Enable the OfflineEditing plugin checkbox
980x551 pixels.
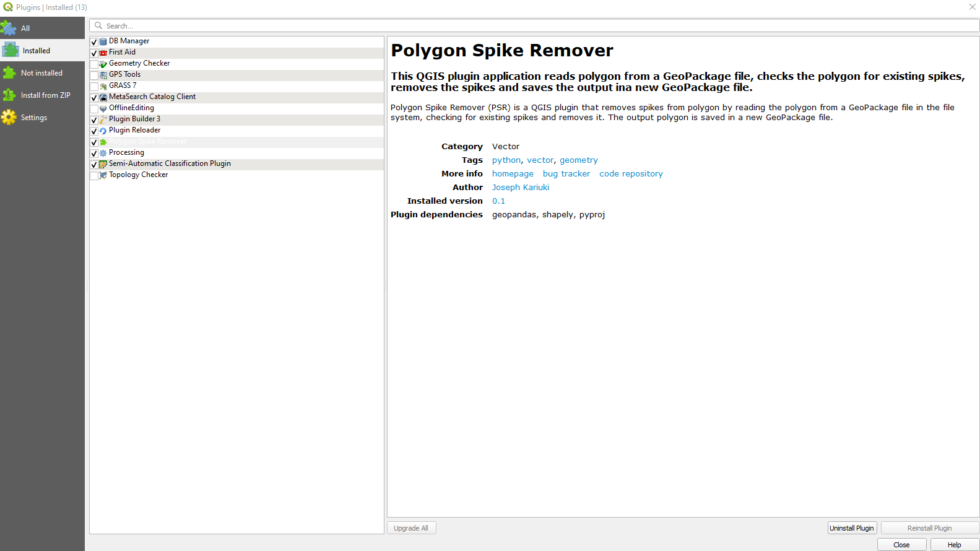point(94,109)
